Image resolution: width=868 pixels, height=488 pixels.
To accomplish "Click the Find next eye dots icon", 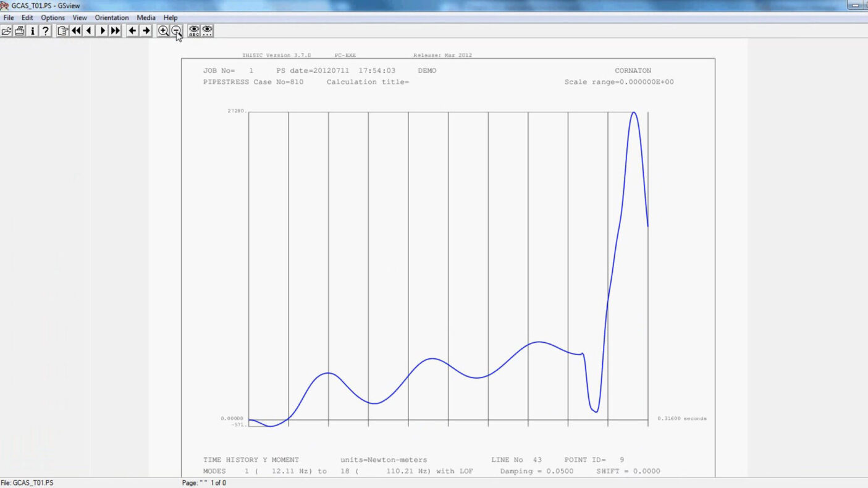I will point(208,31).
